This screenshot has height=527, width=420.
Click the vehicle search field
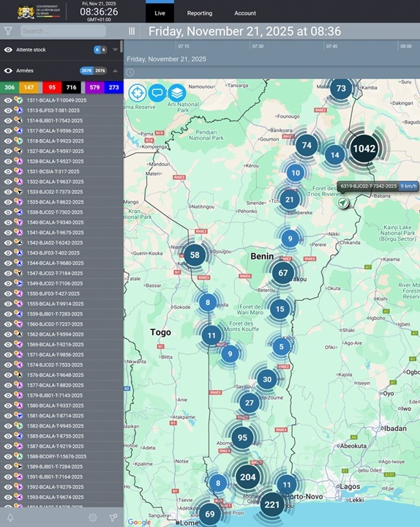tap(63, 31)
